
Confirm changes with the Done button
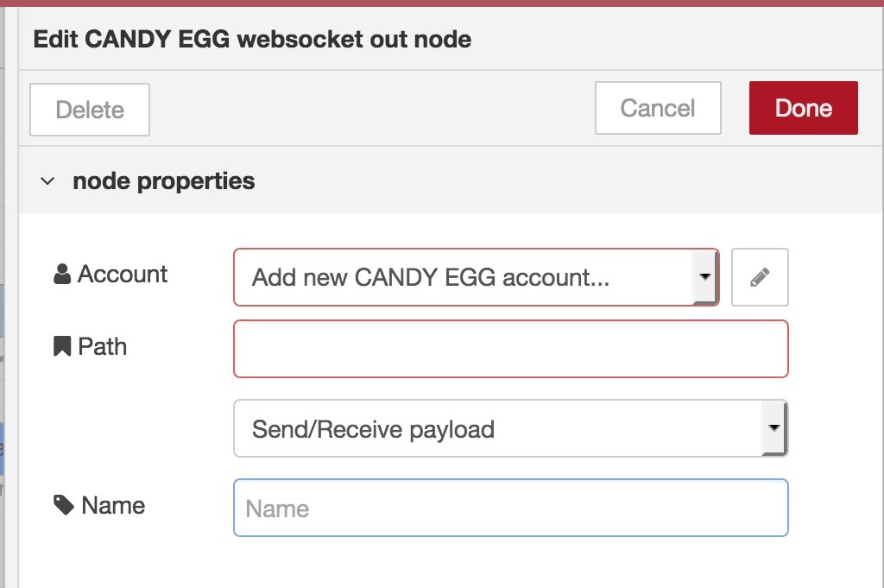pos(804,108)
